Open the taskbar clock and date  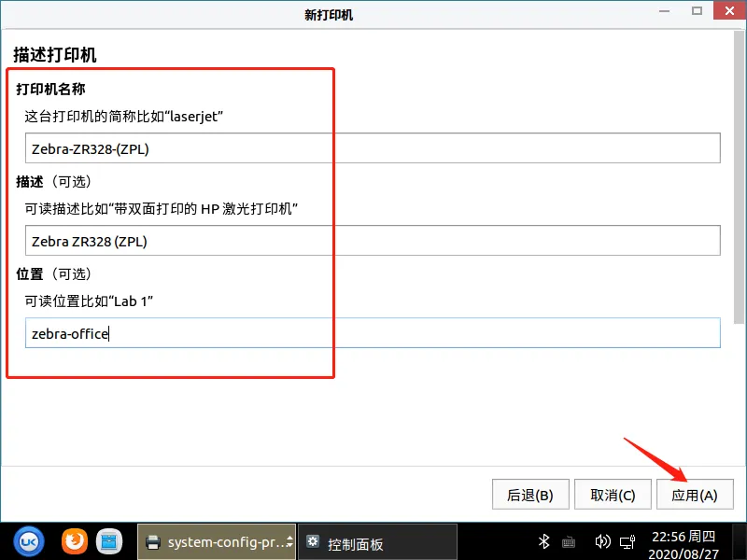coord(681,542)
